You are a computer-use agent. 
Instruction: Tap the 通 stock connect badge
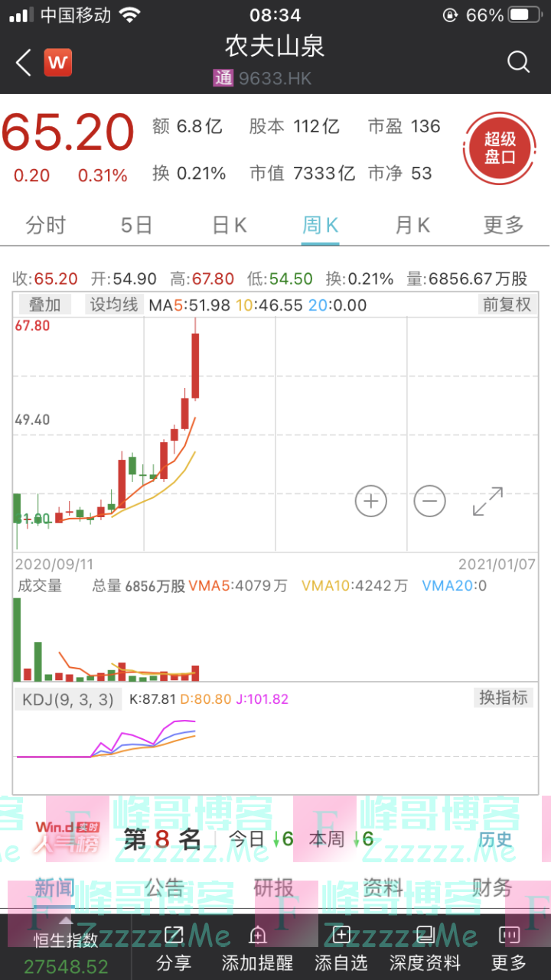(x=222, y=78)
